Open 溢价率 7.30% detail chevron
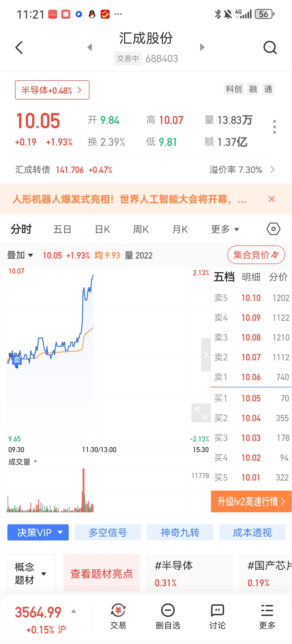 click(x=272, y=170)
